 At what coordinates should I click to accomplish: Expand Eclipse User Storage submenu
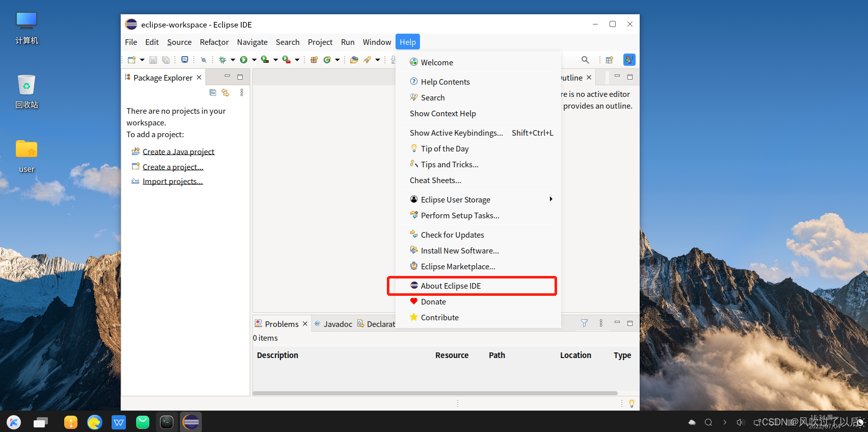click(x=478, y=199)
